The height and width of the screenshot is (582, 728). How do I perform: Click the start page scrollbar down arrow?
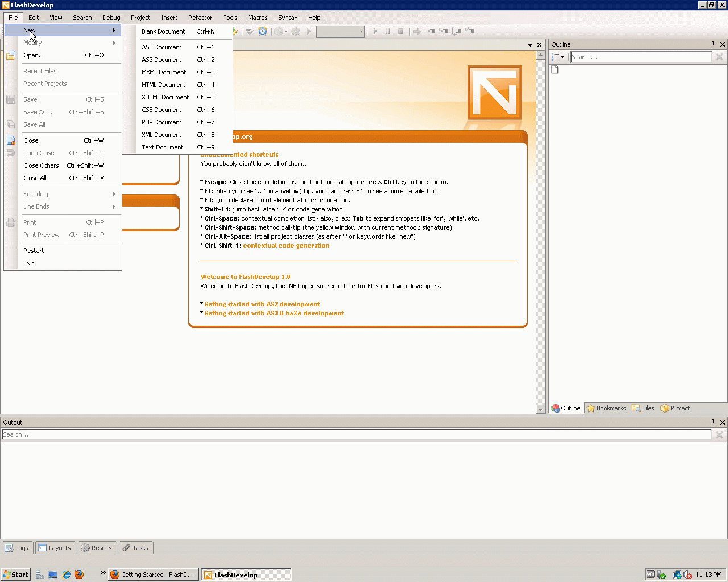click(541, 409)
